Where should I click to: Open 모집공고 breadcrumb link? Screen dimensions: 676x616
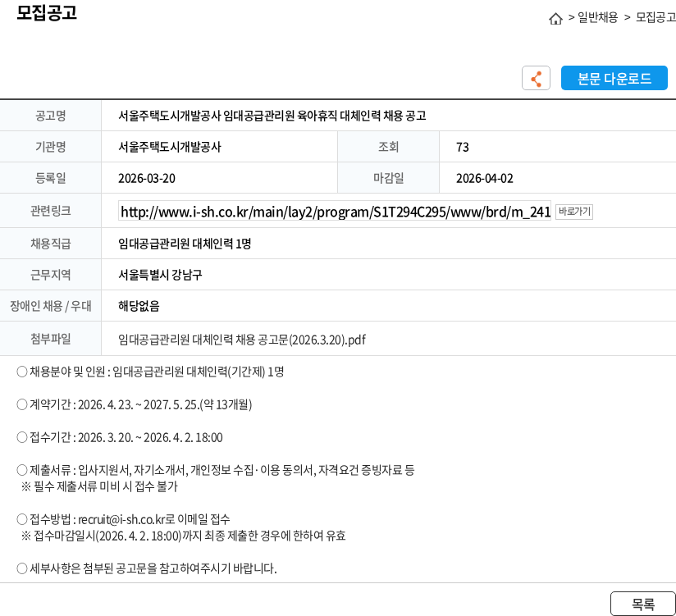point(655,18)
